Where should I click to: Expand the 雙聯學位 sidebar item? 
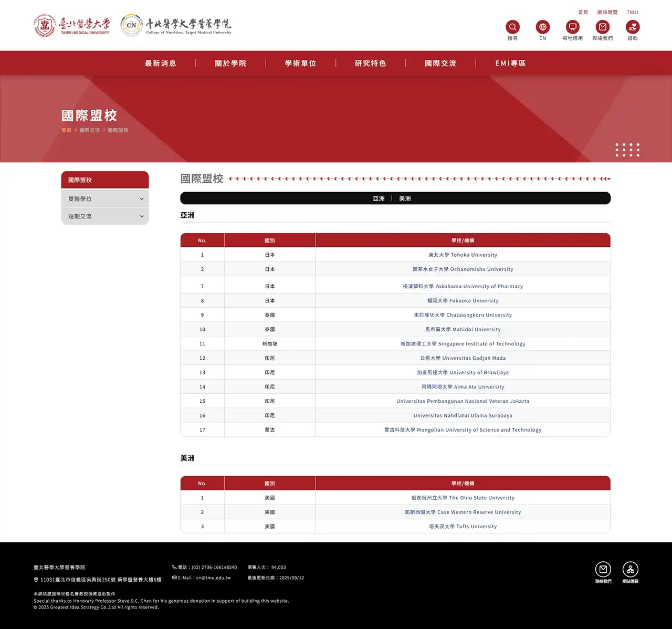point(105,199)
